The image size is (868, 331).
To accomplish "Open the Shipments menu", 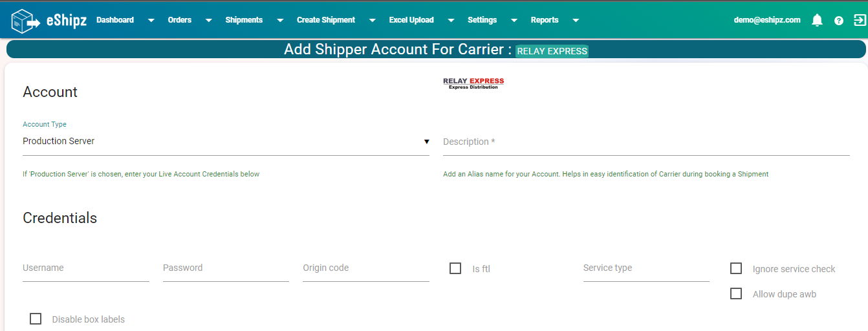I will click(x=244, y=20).
